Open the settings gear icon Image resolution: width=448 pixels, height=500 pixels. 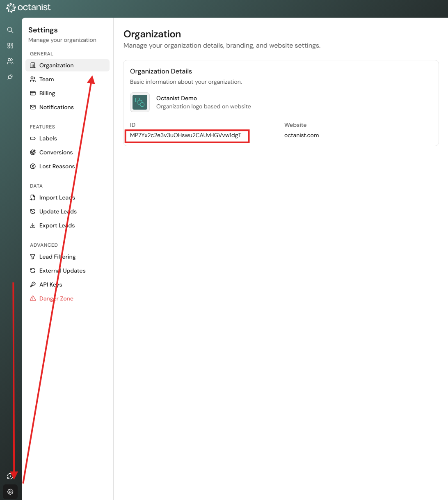pos(10,491)
